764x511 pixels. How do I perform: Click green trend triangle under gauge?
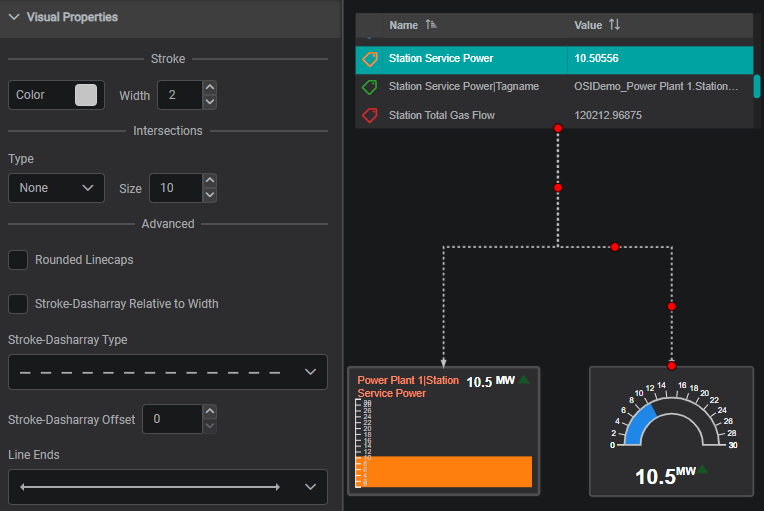(702, 469)
